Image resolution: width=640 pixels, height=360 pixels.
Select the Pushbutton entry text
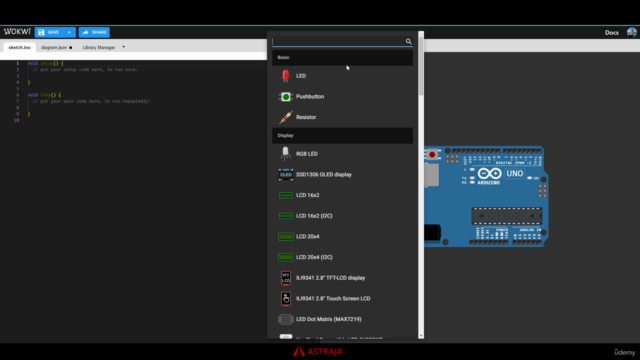pos(310,97)
